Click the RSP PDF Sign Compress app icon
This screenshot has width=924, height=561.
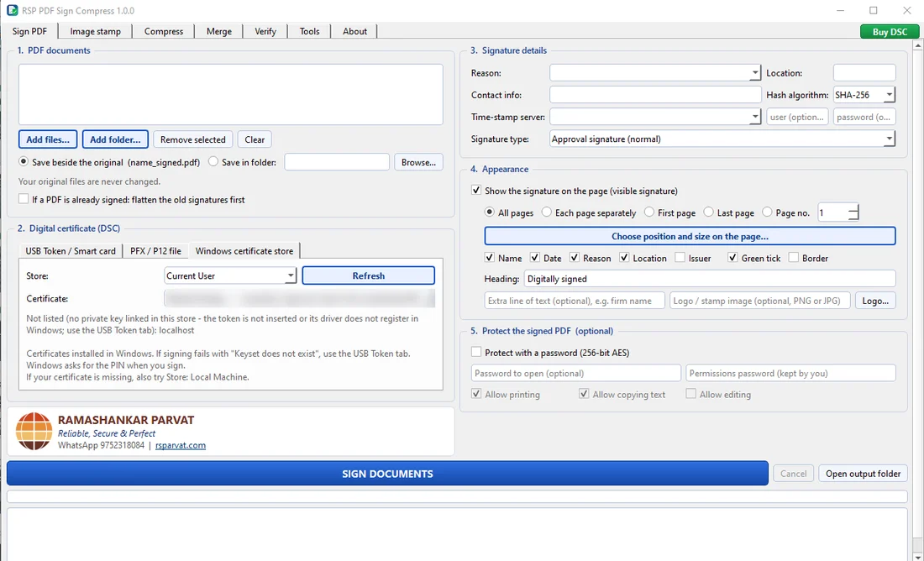(12, 11)
